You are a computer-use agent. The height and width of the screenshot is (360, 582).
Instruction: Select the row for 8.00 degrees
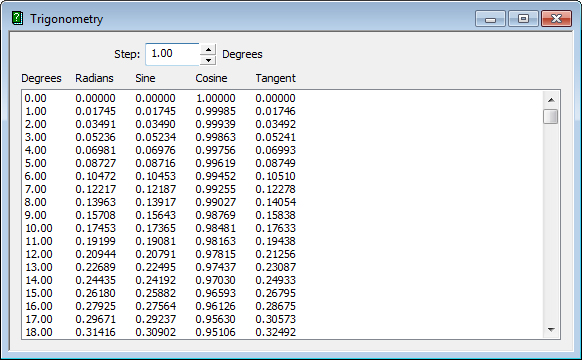click(282, 202)
